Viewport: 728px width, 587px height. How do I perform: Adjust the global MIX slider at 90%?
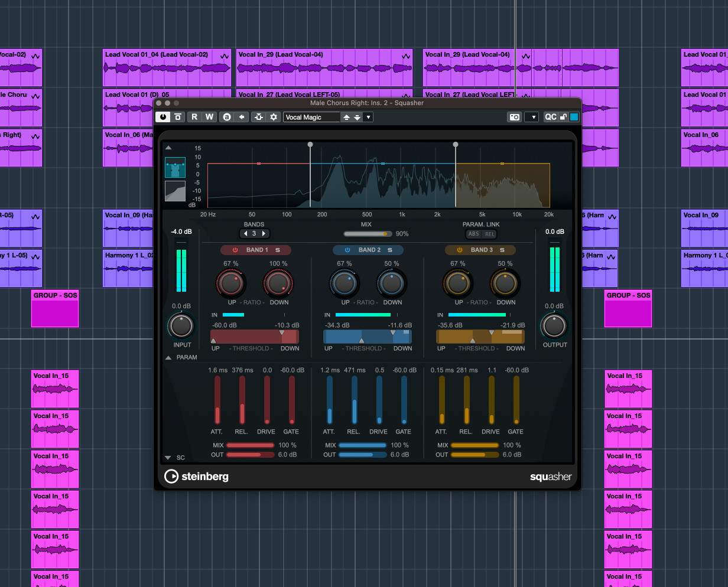(368, 234)
